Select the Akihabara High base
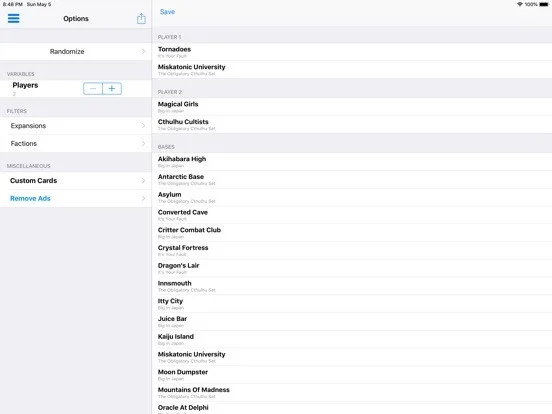Viewport: 552px width, 414px height. [352, 162]
